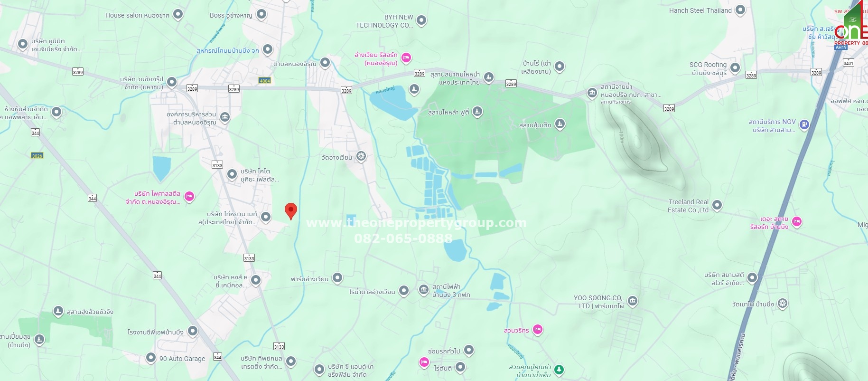The image size is (868, 381).
Task: Select the YOO SOONG CO. marker icon
Action: point(633,301)
